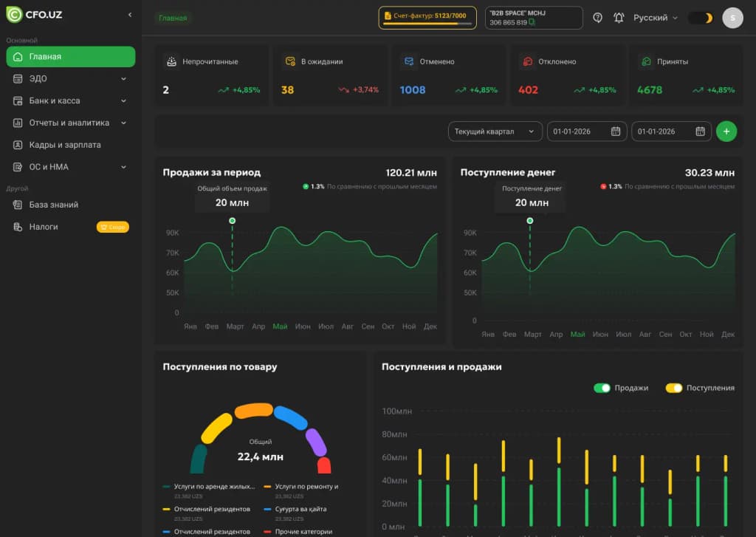
Task: Open the ЭДО section icon in sidebar
Action: [18, 78]
